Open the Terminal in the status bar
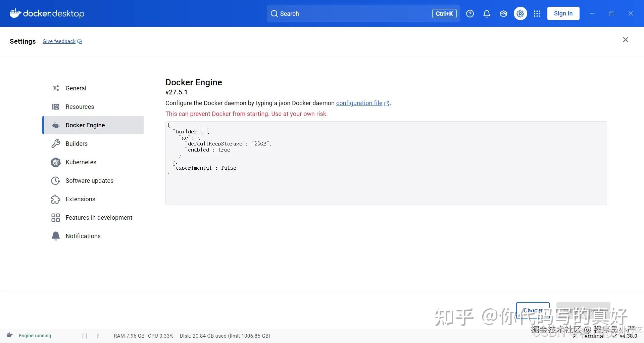 (x=589, y=336)
